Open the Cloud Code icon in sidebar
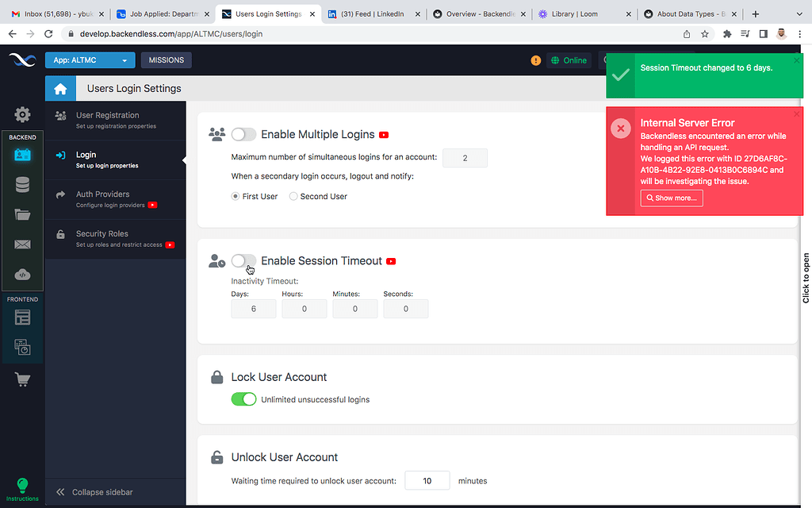The image size is (812, 508). (x=22, y=275)
